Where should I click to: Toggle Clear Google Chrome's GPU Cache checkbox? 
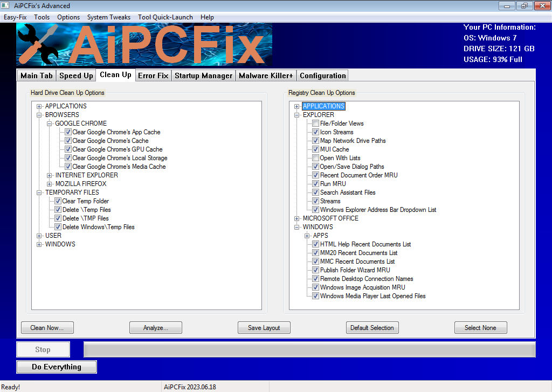(x=68, y=149)
